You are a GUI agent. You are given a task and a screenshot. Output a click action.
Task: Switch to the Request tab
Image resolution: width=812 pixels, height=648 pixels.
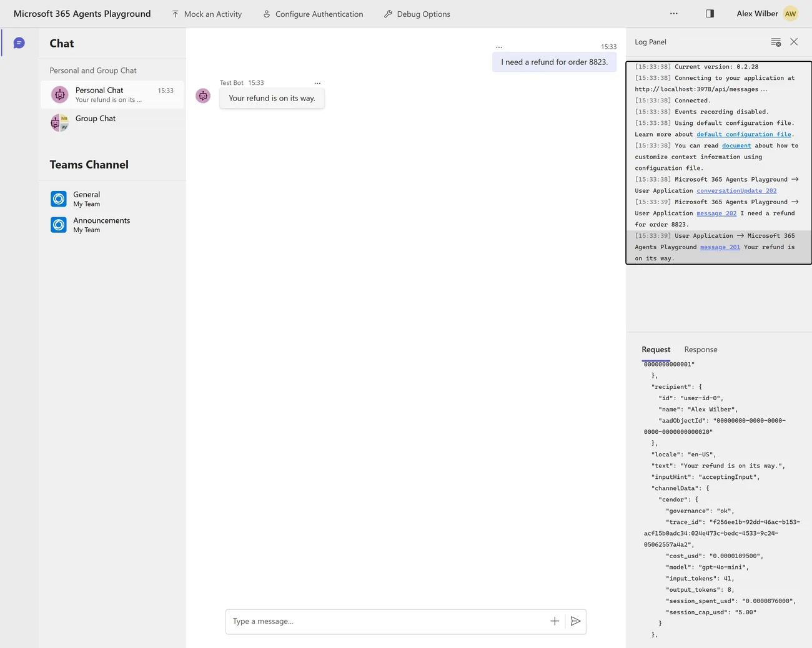click(x=656, y=350)
